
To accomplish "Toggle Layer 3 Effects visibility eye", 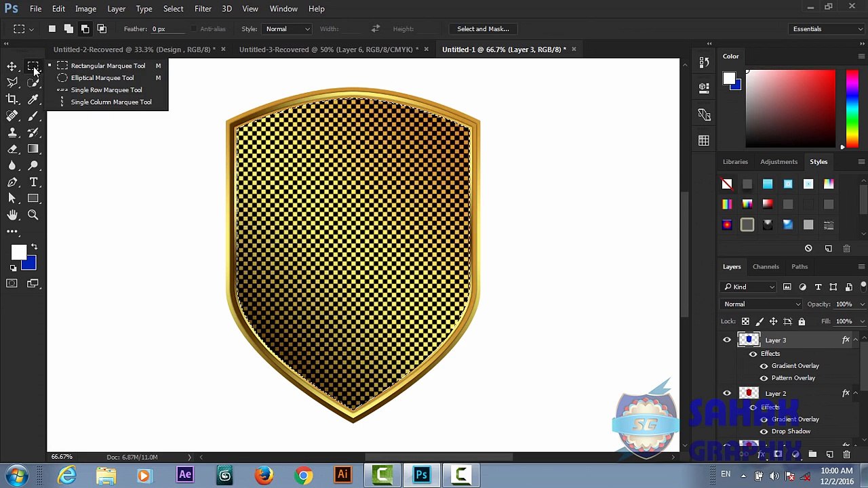I will 753,354.
